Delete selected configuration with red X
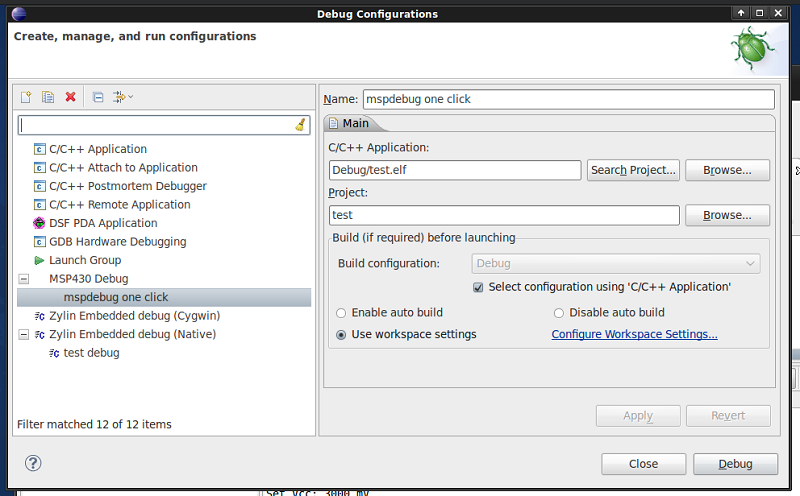This screenshot has height=496, width=800. pyautogui.click(x=70, y=96)
